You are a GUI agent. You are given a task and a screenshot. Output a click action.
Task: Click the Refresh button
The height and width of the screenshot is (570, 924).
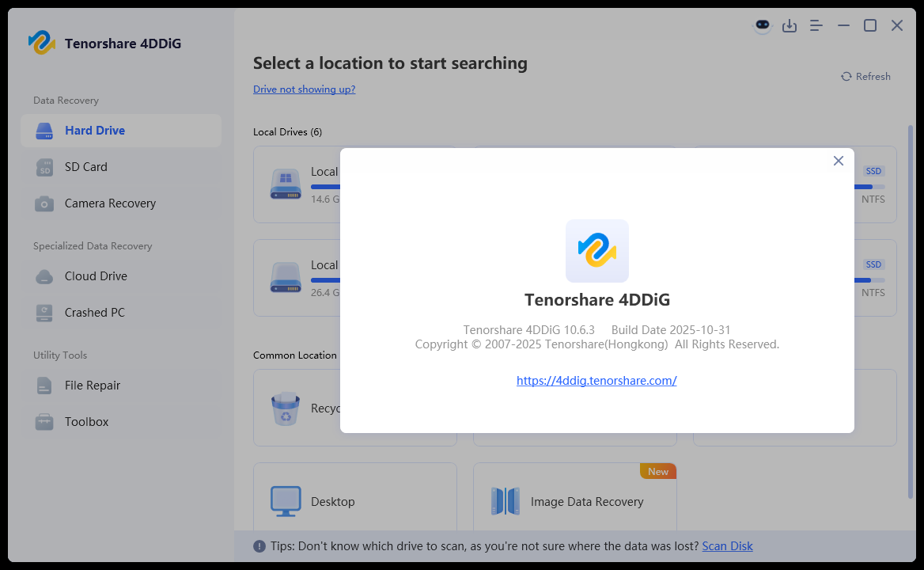click(865, 77)
